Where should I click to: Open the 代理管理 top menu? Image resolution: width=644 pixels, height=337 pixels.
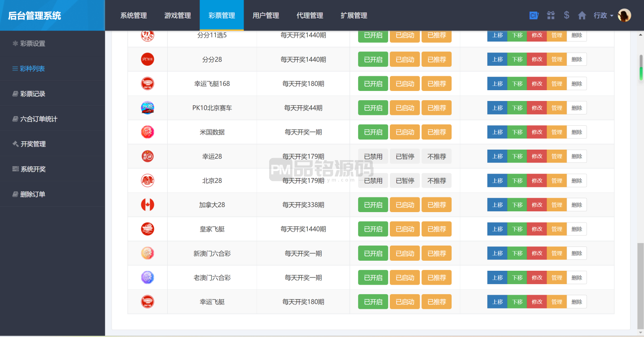(x=310, y=16)
